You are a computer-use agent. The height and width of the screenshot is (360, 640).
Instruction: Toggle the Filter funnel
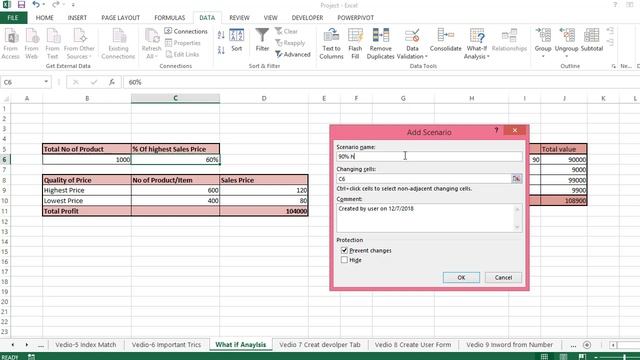(x=262, y=40)
